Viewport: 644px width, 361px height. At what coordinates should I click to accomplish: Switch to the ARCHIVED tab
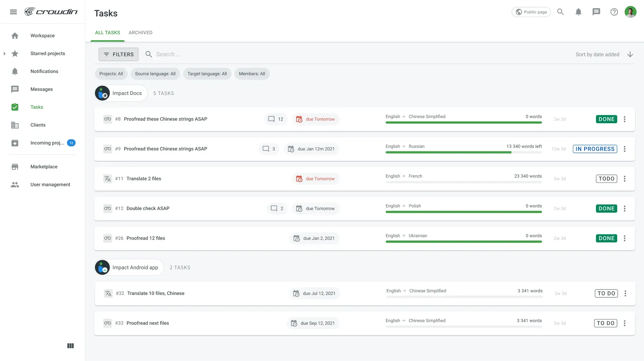(x=140, y=32)
